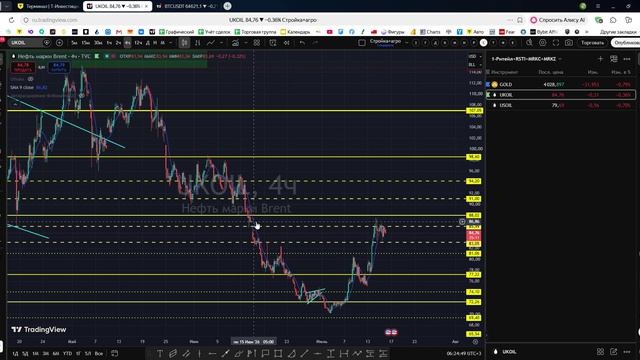Select the callout drawing tool

coord(265,353)
